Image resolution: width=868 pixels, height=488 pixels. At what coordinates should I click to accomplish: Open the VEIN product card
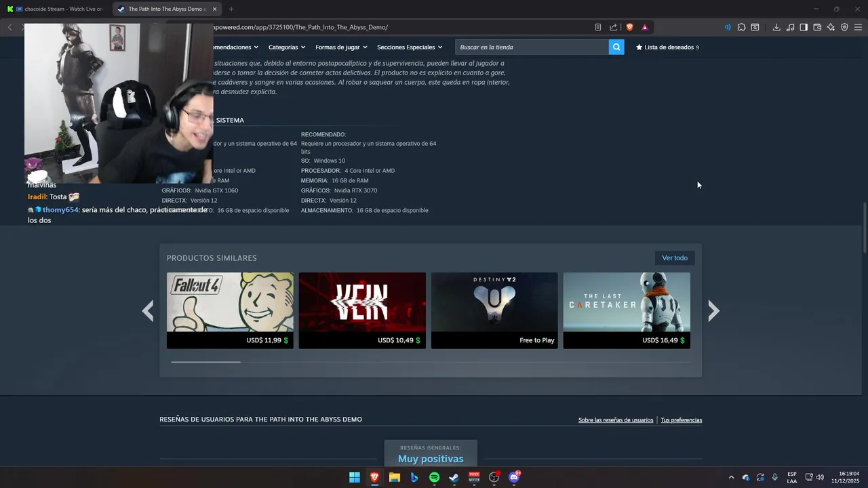362,310
